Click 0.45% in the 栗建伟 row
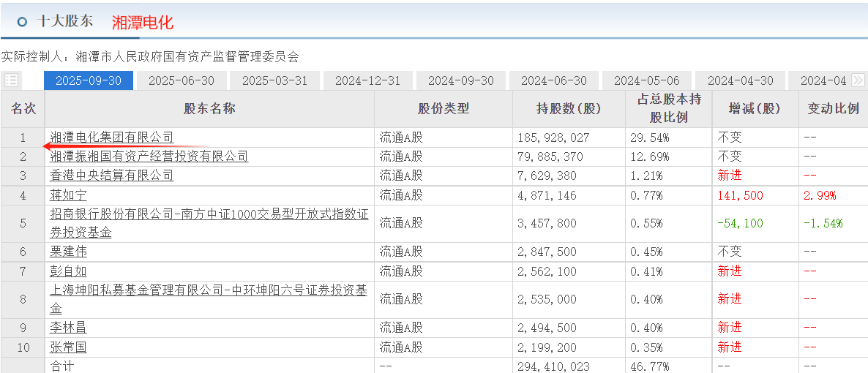This screenshot has height=373, width=868. [646, 252]
